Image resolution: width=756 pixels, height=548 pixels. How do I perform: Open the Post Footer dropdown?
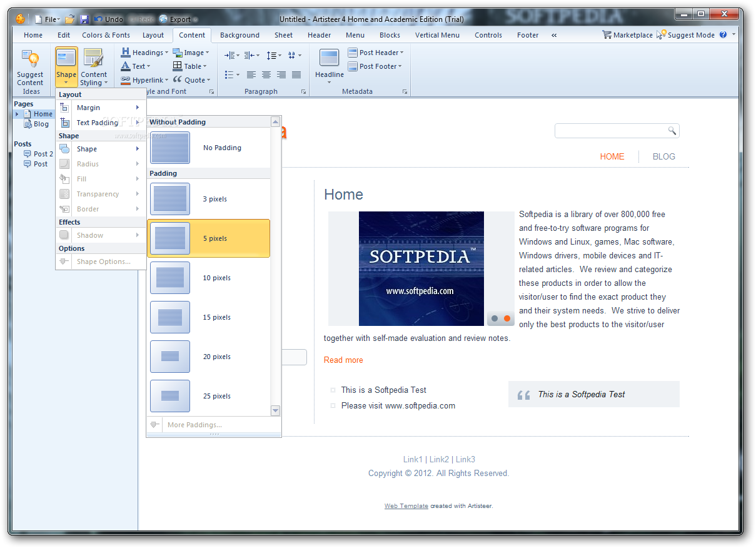click(375, 66)
